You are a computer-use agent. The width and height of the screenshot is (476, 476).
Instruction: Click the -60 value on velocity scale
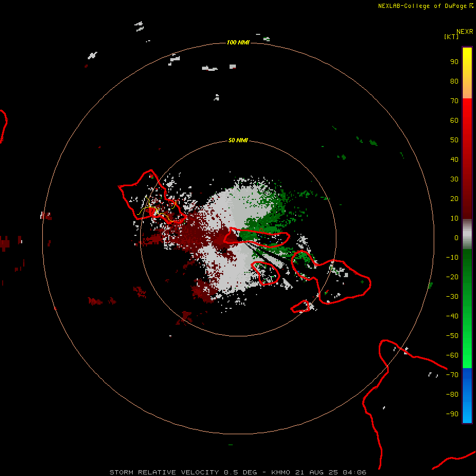coord(452,355)
